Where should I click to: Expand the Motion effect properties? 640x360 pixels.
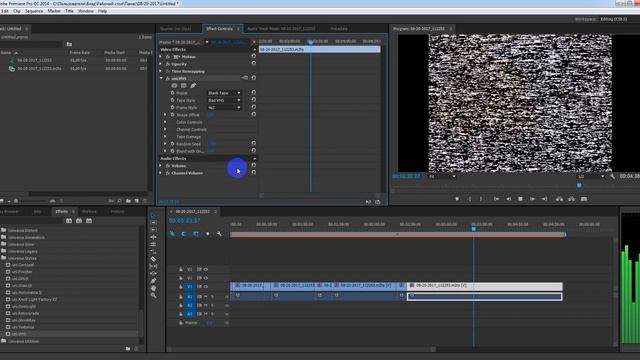click(x=161, y=57)
